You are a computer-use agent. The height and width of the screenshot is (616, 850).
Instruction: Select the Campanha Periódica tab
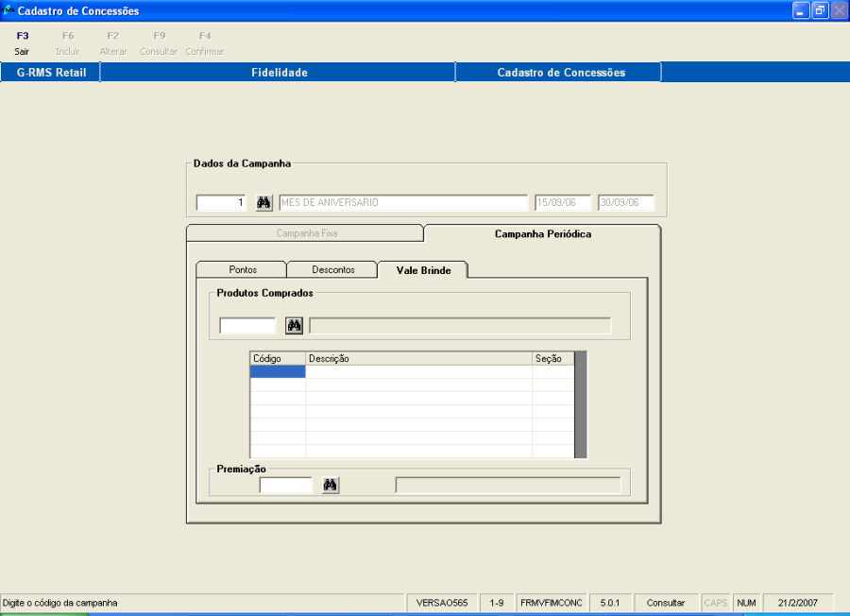(543, 233)
